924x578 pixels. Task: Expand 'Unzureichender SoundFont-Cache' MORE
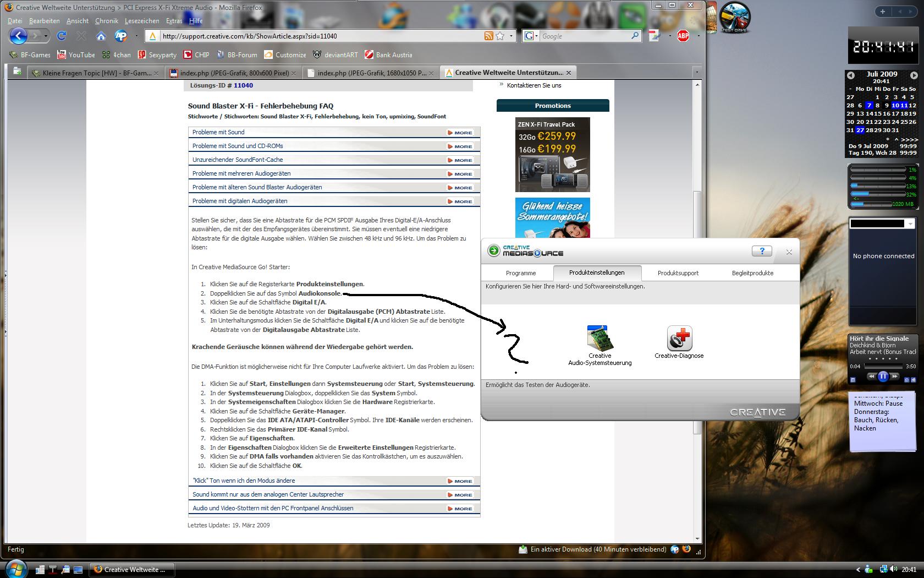pos(460,160)
